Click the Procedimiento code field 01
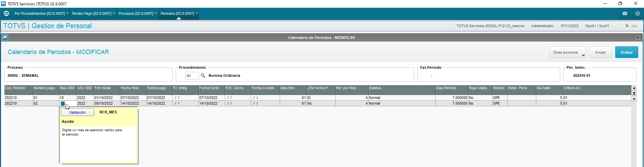This screenshot has height=167, width=644. coord(192,76)
